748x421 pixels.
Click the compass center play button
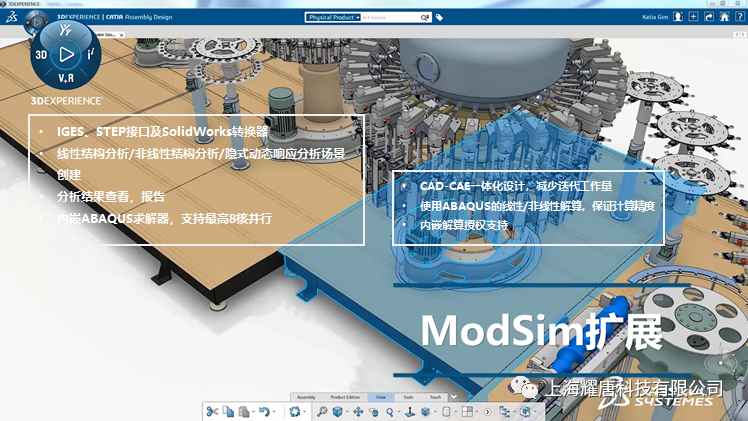pyautogui.click(x=66, y=54)
